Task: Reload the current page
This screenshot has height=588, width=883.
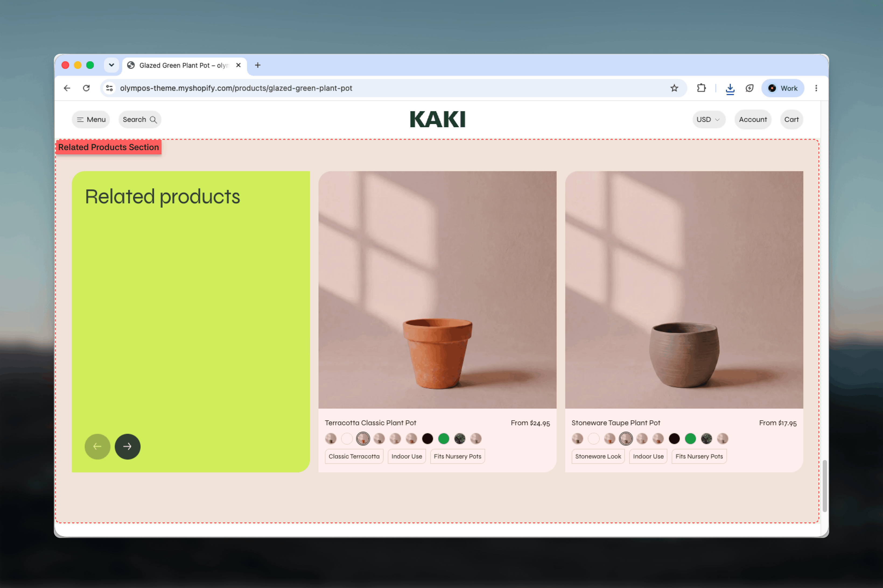Action: (x=86, y=88)
